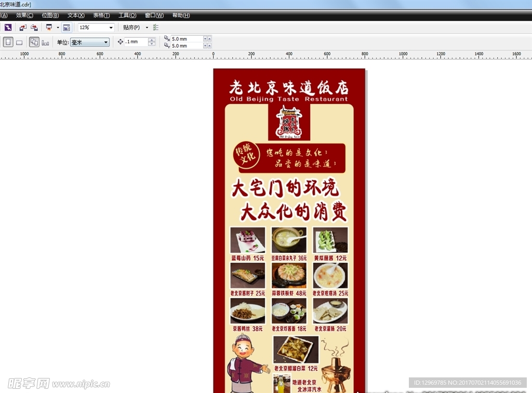Screen dimensions: 532x393
Task: Increase the nudge distance value
Action: [152, 40]
